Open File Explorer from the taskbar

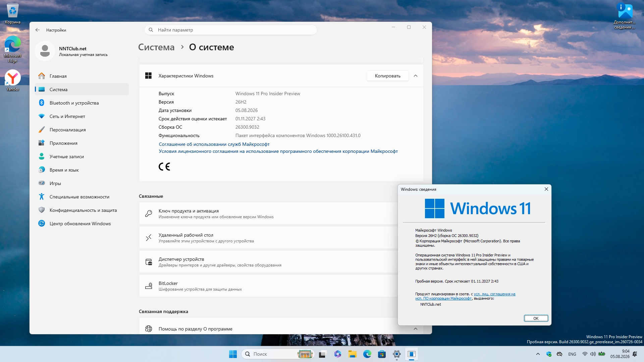[x=352, y=354]
